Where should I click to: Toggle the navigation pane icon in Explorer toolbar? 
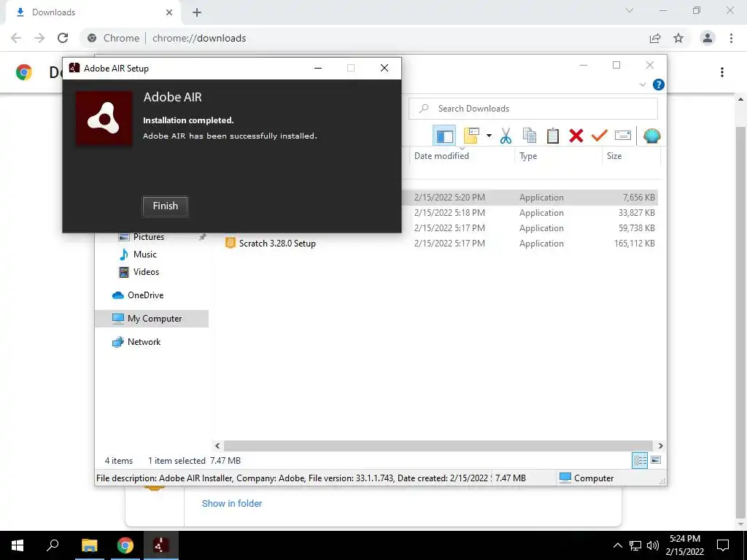coord(444,136)
